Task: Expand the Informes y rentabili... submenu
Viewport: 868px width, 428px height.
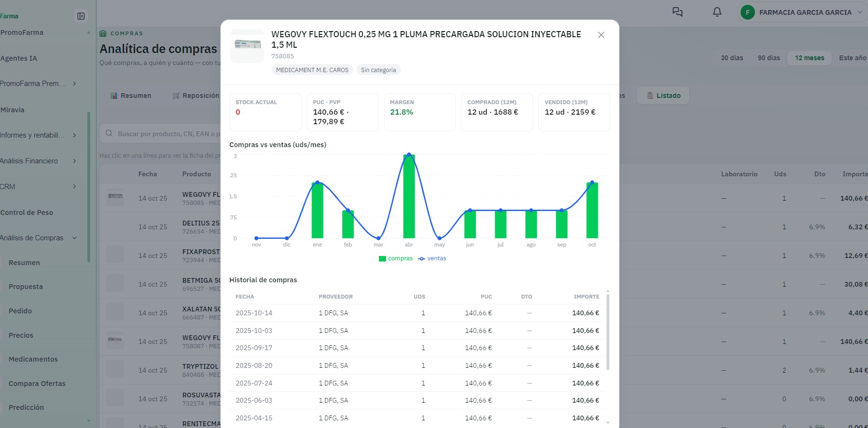Action: [x=74, y=135]
